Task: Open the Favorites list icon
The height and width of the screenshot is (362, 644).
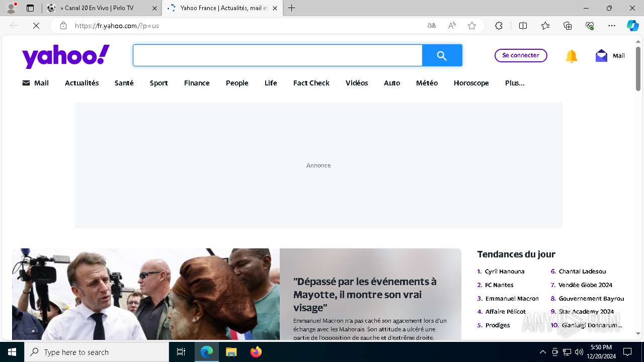Action: pos(545,26)
